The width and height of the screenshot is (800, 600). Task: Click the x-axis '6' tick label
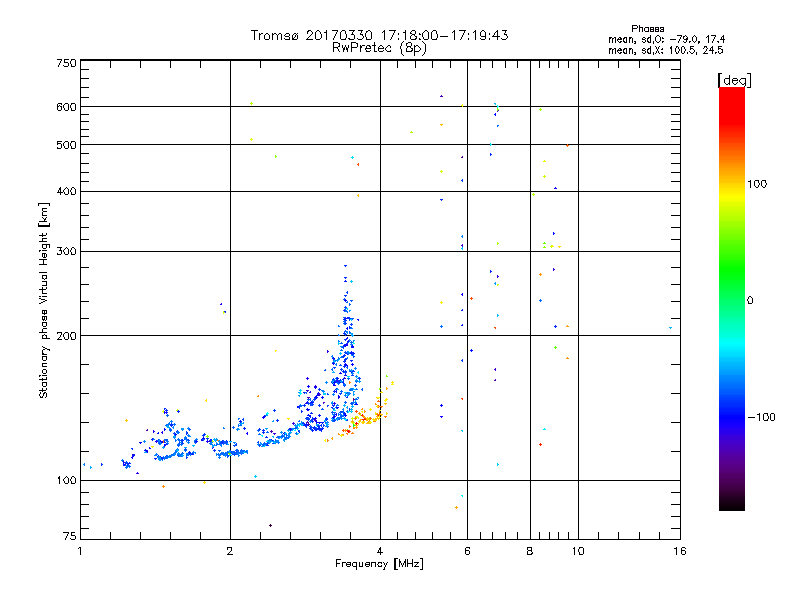467,551
